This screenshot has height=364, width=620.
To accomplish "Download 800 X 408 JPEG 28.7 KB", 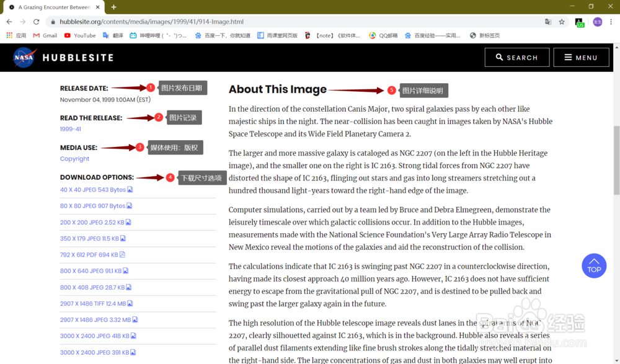I will pyautogui.click(x=95, y=287).
